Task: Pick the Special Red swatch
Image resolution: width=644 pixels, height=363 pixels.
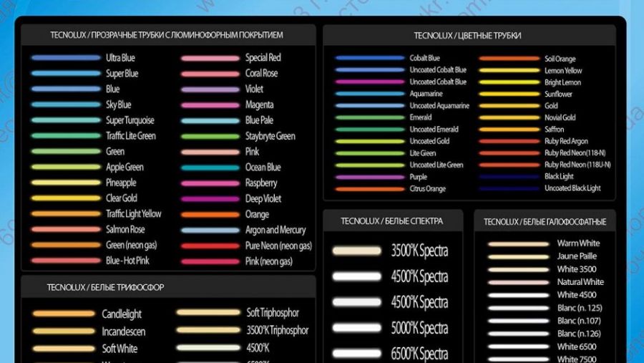Action: click(210, 59)
